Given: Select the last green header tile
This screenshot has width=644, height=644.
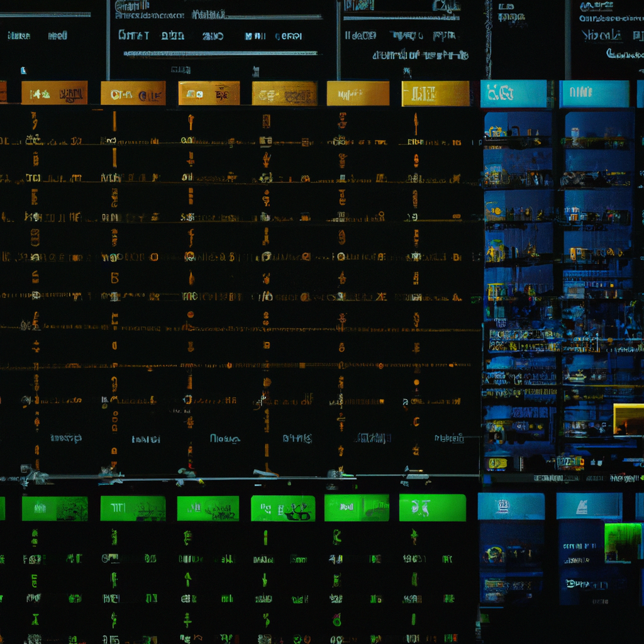Looking at the screenshot, I should pos(432,508).
